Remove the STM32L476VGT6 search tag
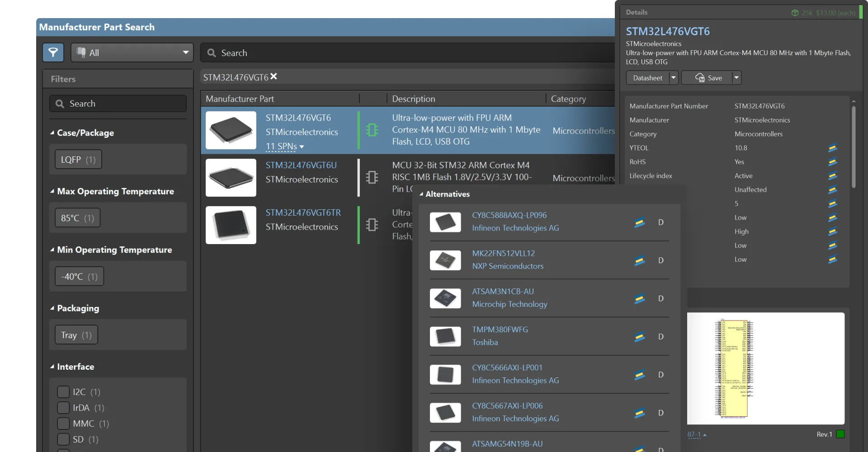Screen dimensions: 868x452 tap(274, 77)
